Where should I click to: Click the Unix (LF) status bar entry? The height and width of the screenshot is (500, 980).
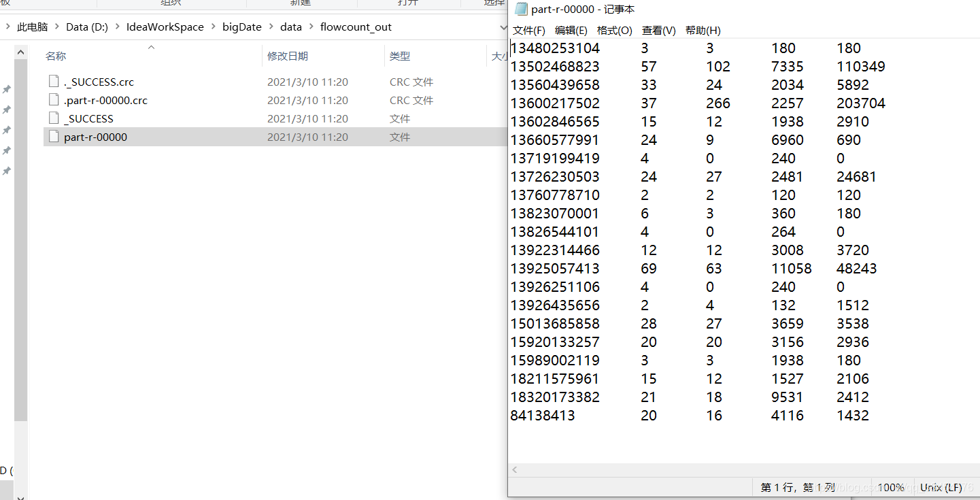click(941, 487)
